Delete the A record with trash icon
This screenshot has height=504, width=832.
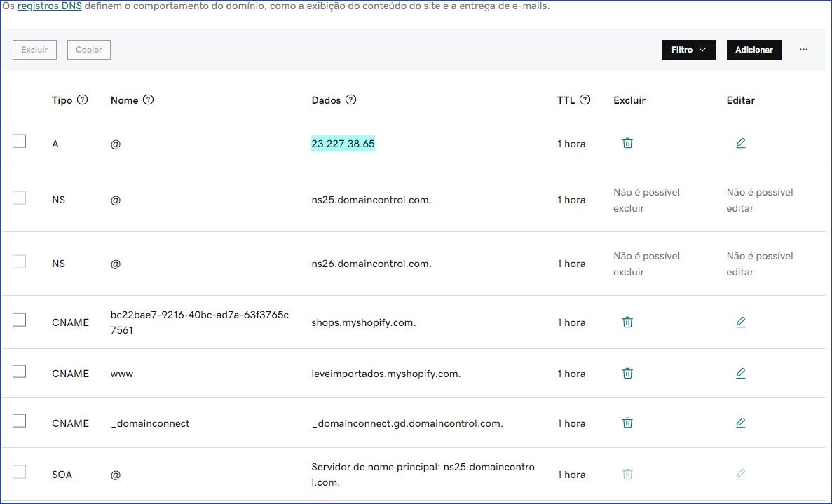627,143
